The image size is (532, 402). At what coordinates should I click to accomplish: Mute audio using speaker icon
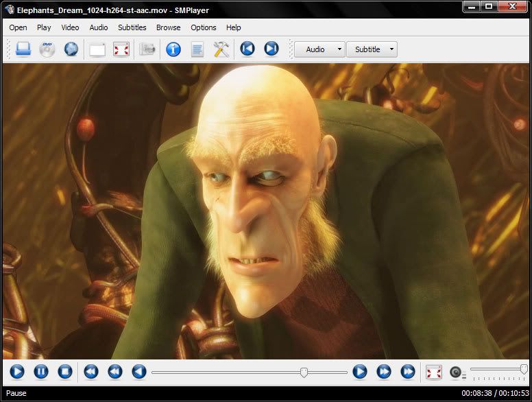[456, 373]
